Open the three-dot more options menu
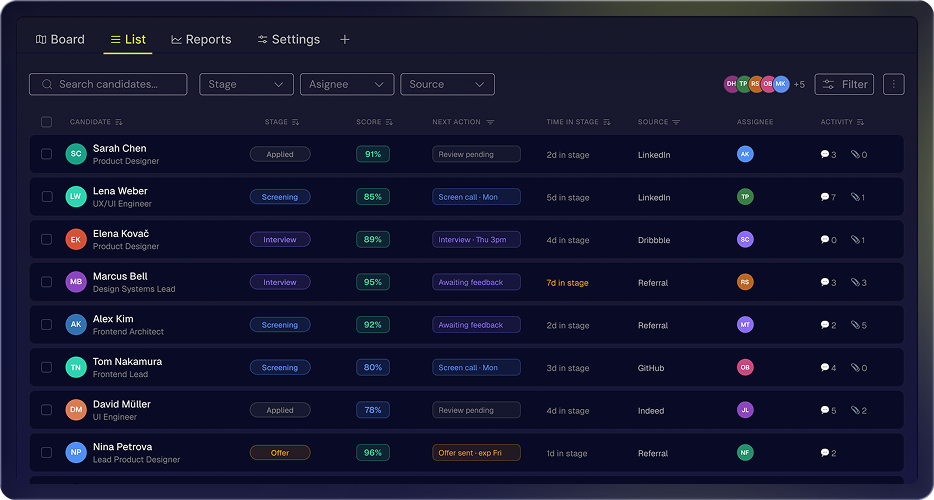The width and height of the screenshot is (934, 500). pyautogui.click(x=893, y=84)
